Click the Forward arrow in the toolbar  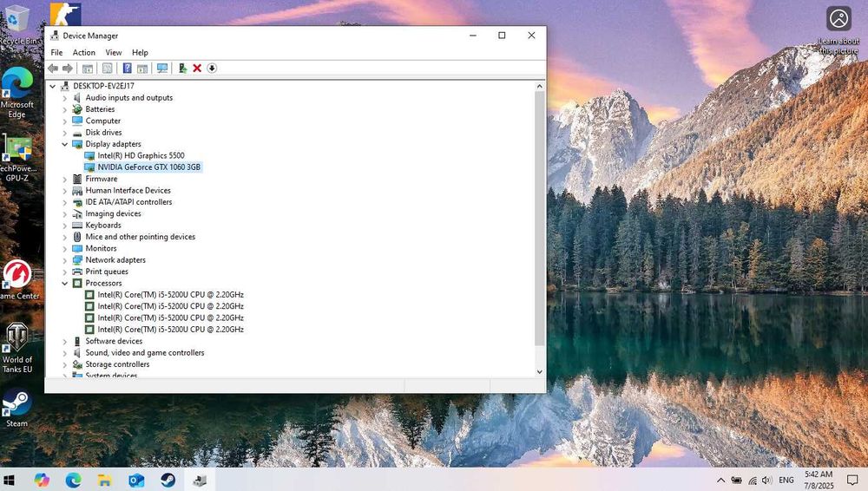click(x=67, y=68)
